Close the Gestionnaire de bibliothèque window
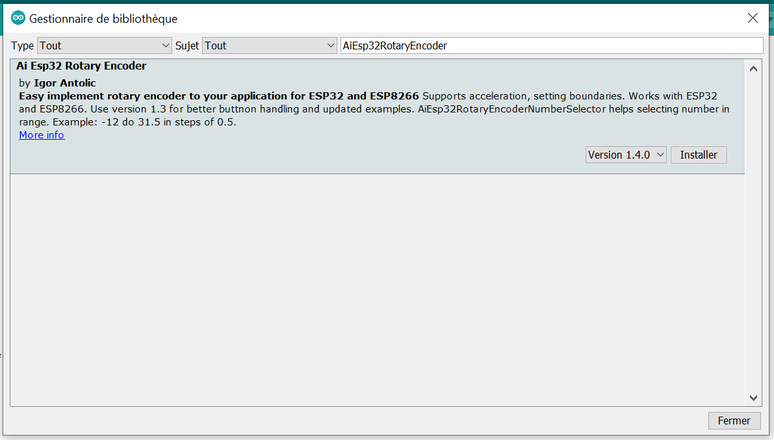The width and height of the screenshot is (774, 440). [752, 18]
